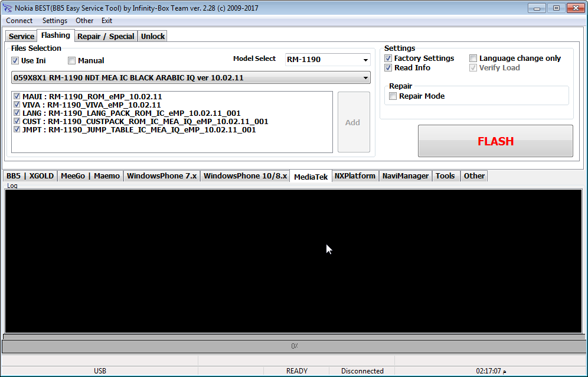Click VIVA : RM-1190_VIVA_eMP_10.02.11 entry
Viewport: 588px width, 377px height.
(92, 105)
